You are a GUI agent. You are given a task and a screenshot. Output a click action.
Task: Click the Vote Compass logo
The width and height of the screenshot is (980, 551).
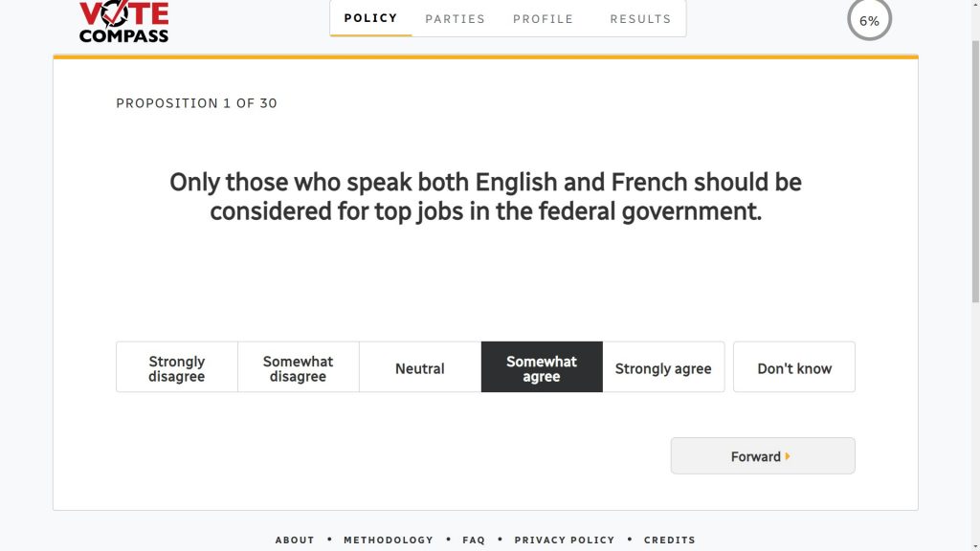123,22
